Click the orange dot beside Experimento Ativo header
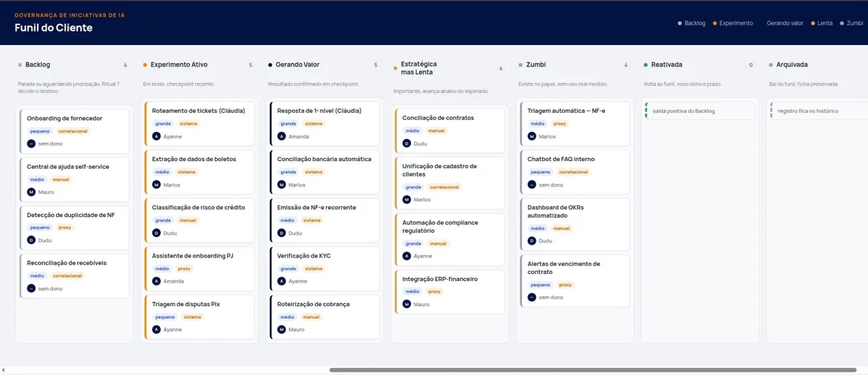This screenshot has width=868, height=375. [x=145, y=65]
